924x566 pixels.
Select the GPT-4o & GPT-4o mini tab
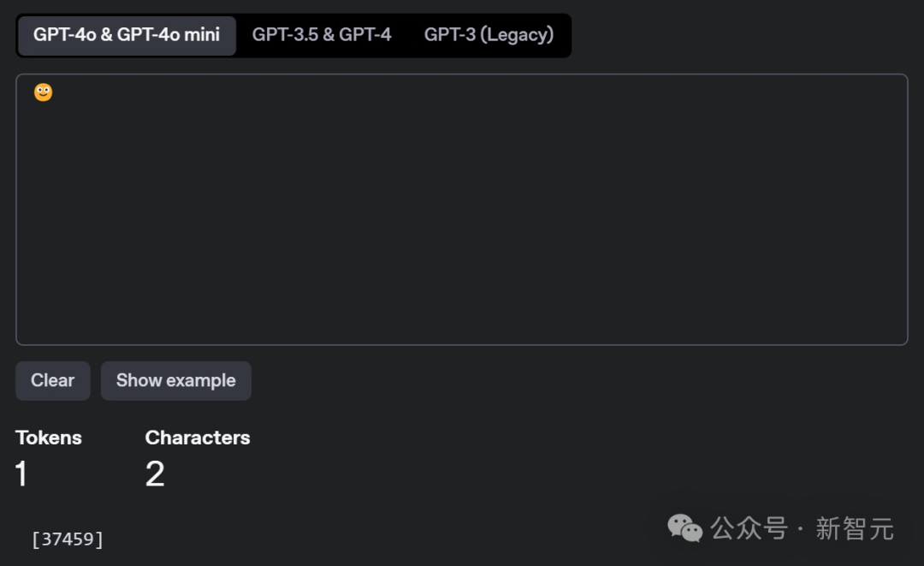coord(127,35)
